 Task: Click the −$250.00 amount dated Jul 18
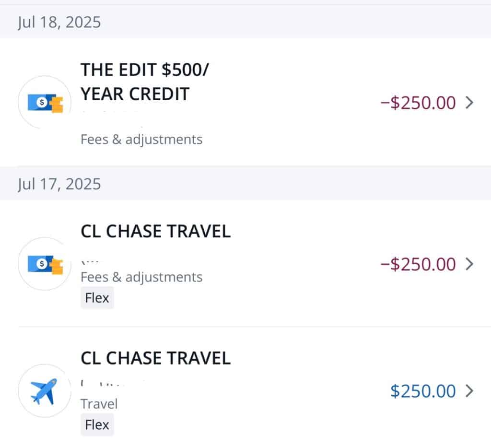point(418,103)
